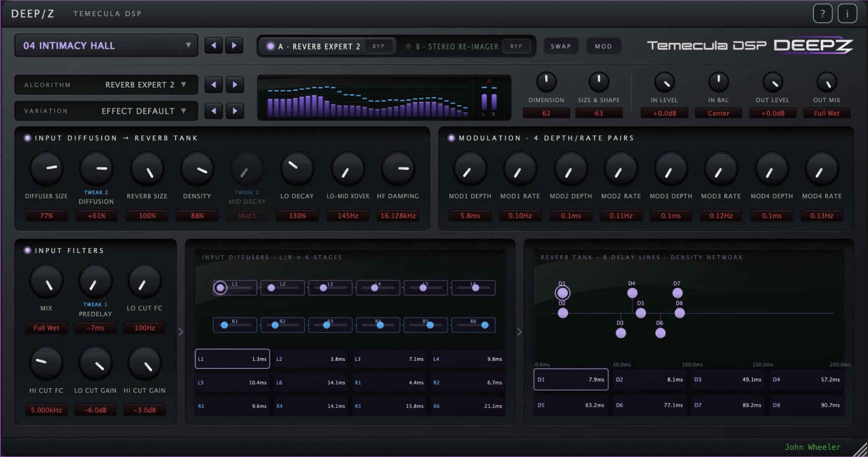
Task: Click the Temecula DSP DeepZ logo
Action: tap(750, 45)
